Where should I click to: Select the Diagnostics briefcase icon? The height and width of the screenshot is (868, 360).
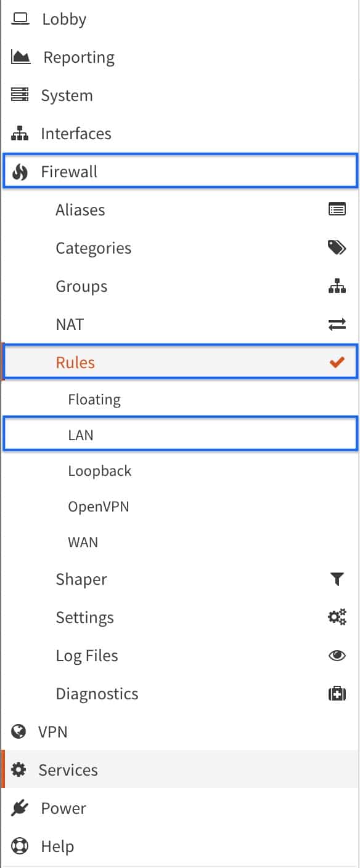pyautogui.click(x=337, y=693)
